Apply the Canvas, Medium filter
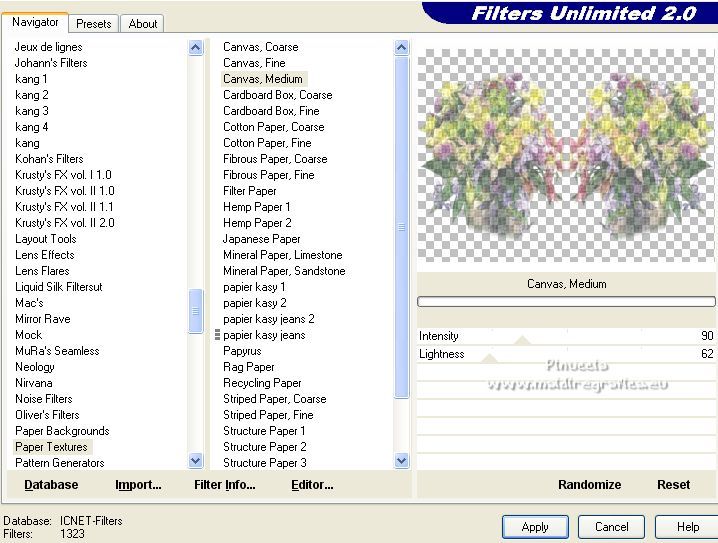 click(535, 527)
